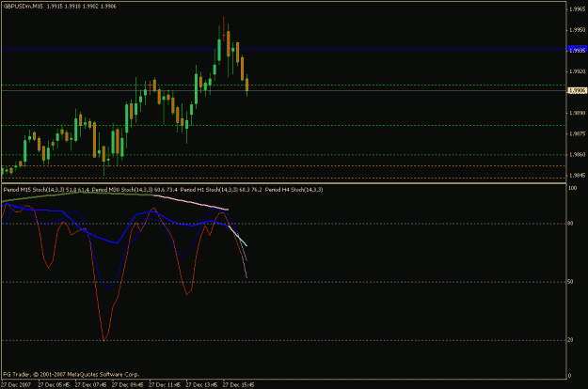Viewport: 588px width, 389px height.
Task: Click the stochastic 0 level label
Action: (x=569, y=376)
